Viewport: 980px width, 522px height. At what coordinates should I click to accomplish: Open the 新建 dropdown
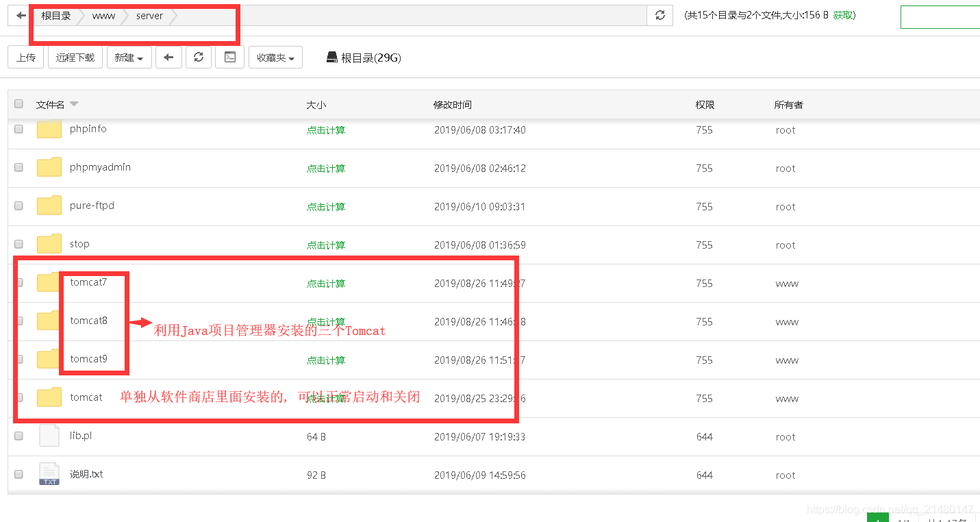(x=129, y=58)
